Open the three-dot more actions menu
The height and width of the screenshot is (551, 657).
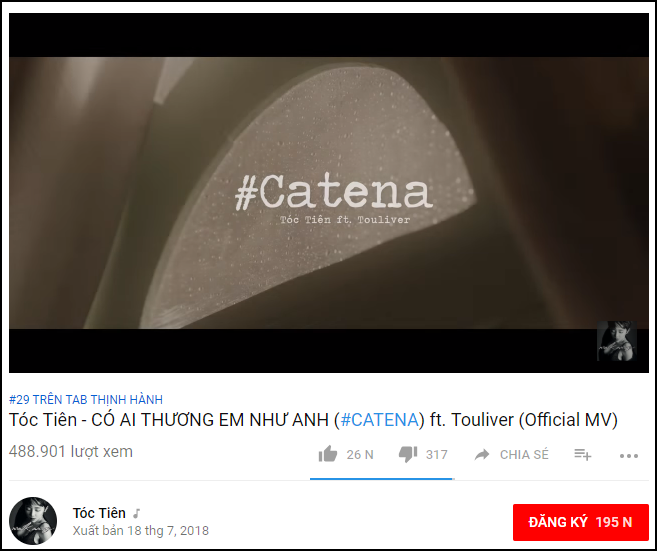pos(629,455)
